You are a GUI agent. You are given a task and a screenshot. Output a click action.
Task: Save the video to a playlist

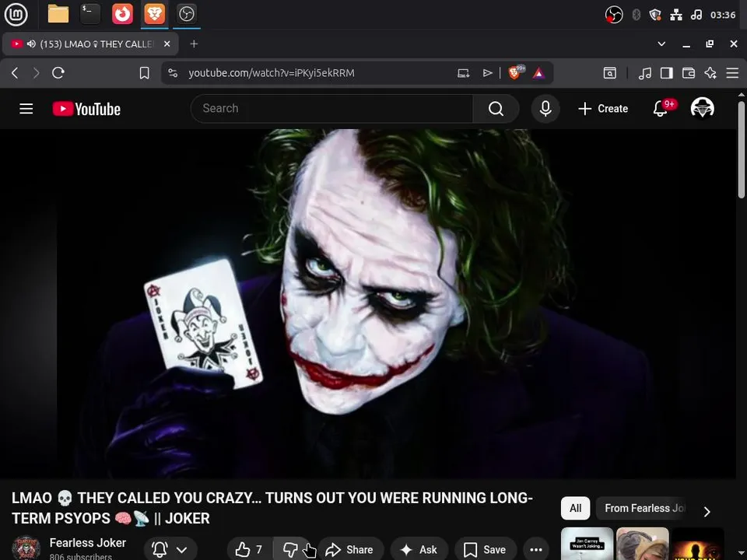coord(486,550)
